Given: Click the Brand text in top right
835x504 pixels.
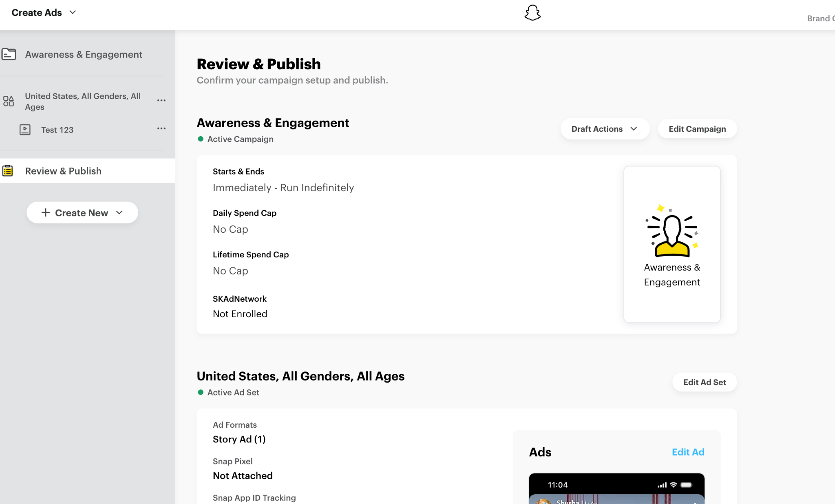Looking at the screenshot, I should (x=820, y=18).
